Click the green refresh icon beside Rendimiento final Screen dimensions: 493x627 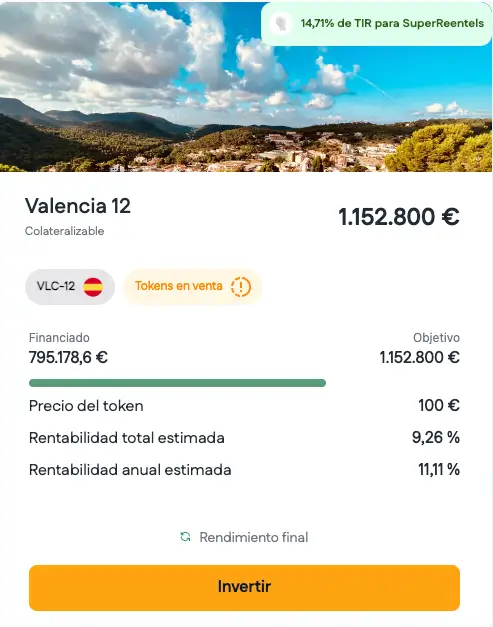(185, 537)
